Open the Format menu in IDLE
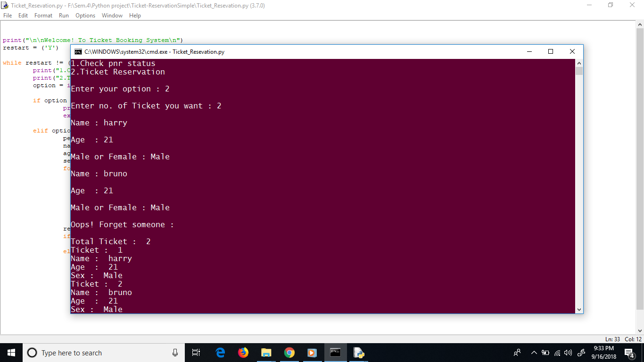 tap(43, 16)
